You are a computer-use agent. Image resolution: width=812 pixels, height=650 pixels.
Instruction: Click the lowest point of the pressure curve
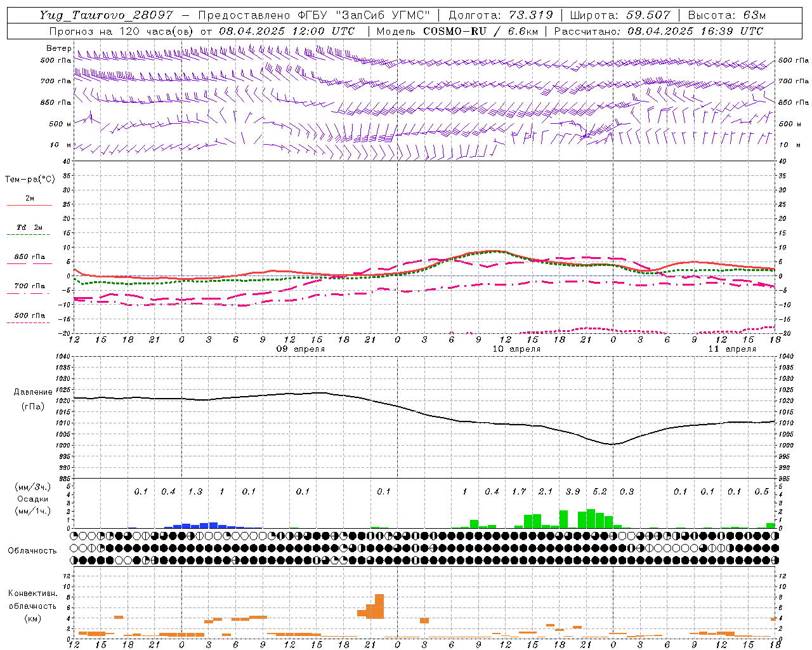tap(612, 444)
